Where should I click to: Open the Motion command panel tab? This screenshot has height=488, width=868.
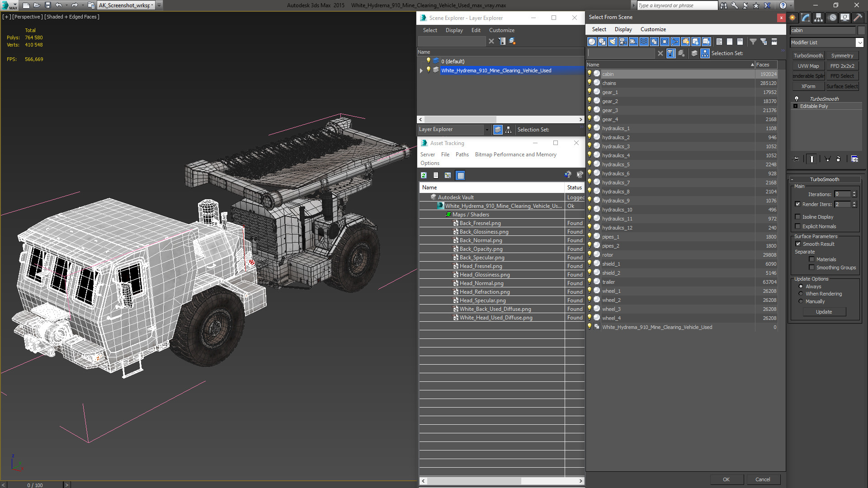point(832,18)
